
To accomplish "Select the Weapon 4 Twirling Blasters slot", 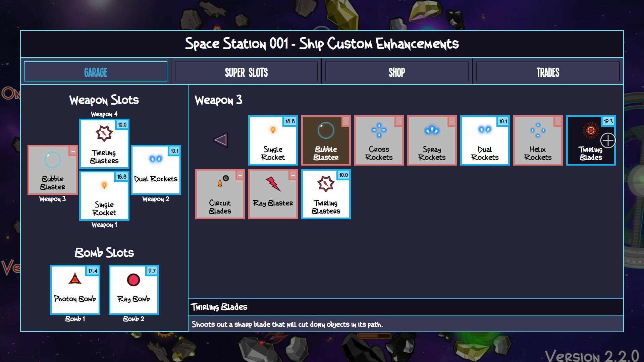I will pyautogui.click(x=104, y=144).
